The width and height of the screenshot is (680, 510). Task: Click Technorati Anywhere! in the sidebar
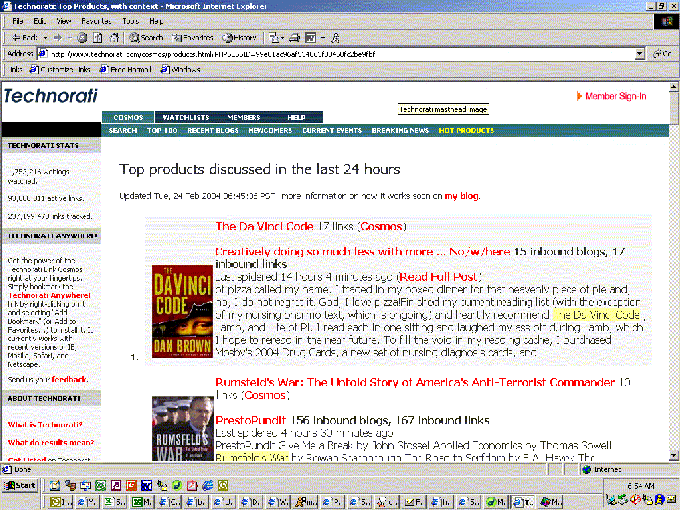coord(49,295)
